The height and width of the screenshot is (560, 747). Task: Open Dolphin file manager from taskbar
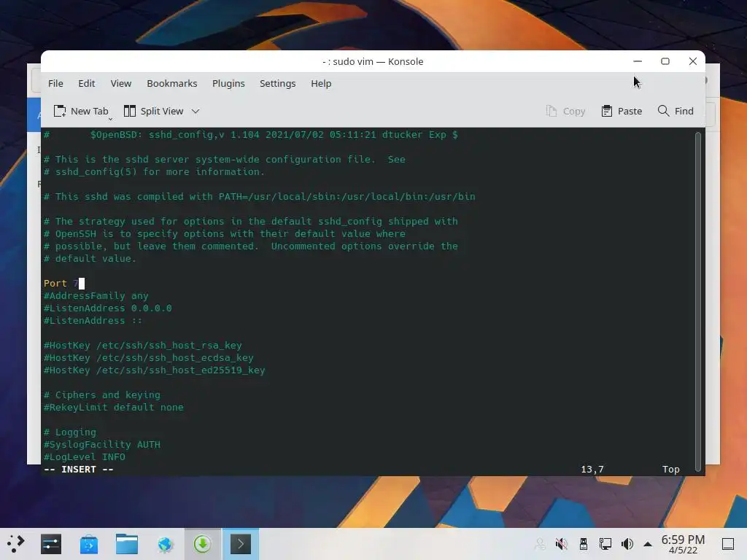point(127,544)
